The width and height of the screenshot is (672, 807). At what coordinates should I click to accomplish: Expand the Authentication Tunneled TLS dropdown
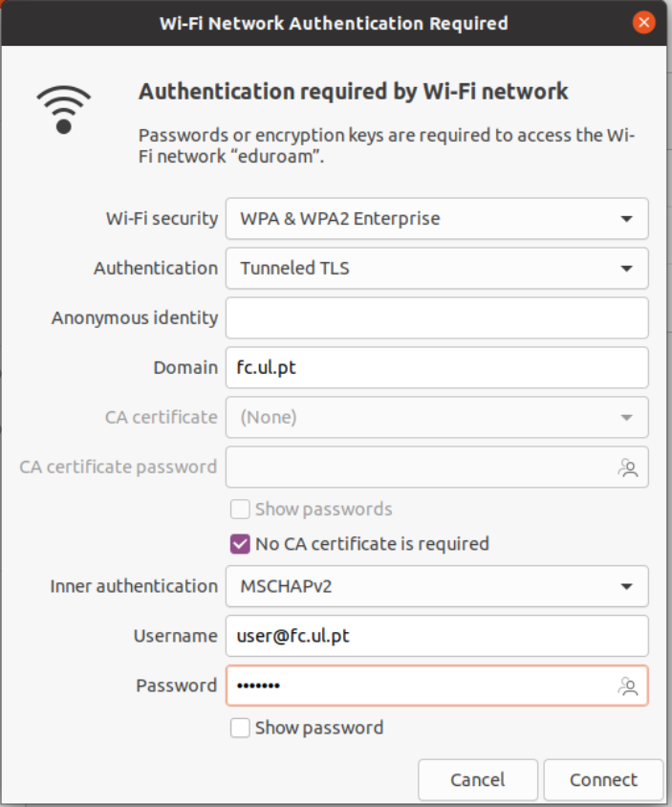point(437,269)
